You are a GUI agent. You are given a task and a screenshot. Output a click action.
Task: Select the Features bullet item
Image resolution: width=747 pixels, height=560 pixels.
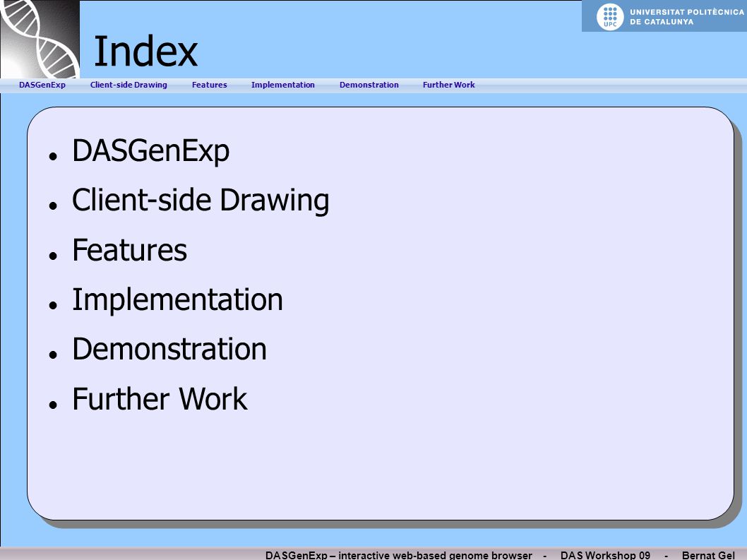click(130, 250)
